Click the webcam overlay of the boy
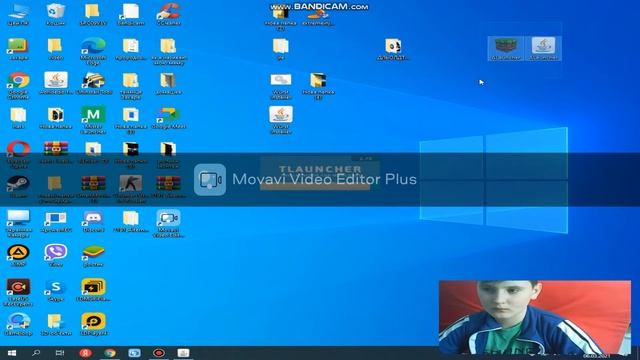The height and width of the screenshot is (360, 640). click(535, 317)
